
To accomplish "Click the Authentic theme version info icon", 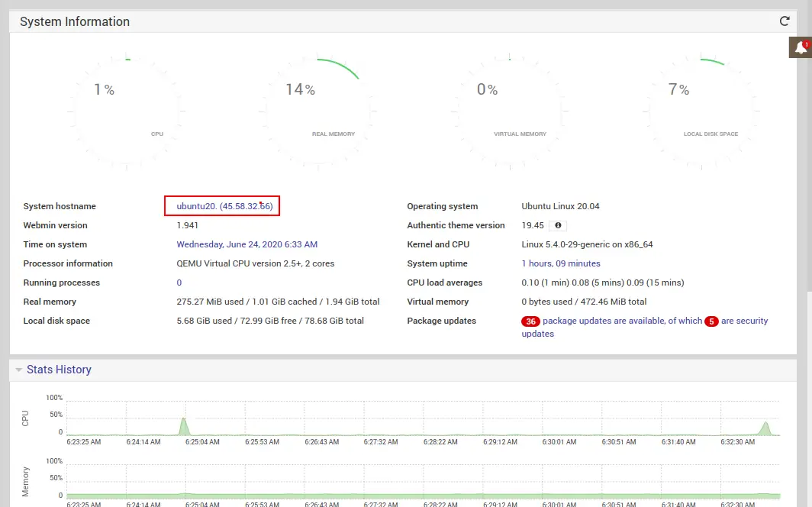I will (x=558, y=225).
